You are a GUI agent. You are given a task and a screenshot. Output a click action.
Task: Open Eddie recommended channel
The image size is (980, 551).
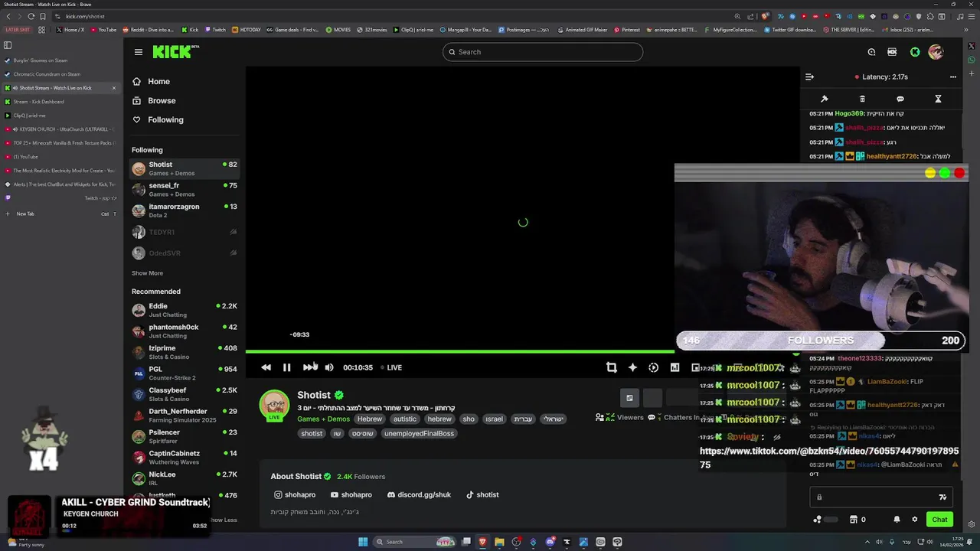[184, 310]
